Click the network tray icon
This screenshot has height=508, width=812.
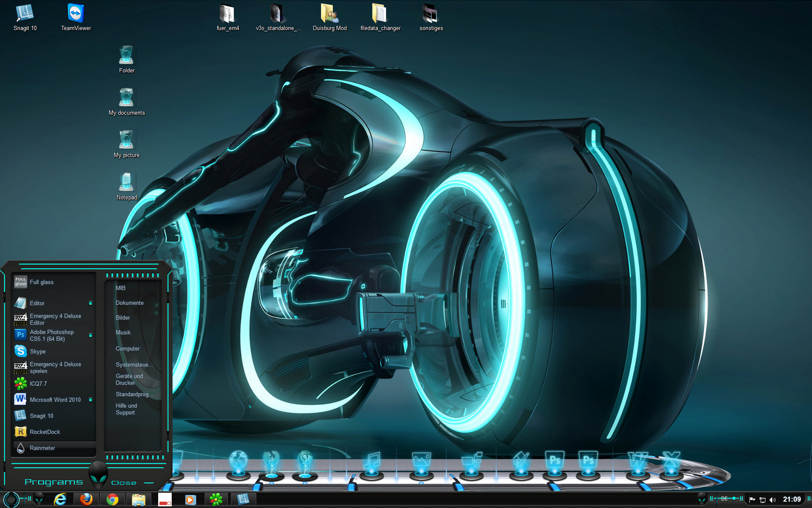tap(763, 500)
